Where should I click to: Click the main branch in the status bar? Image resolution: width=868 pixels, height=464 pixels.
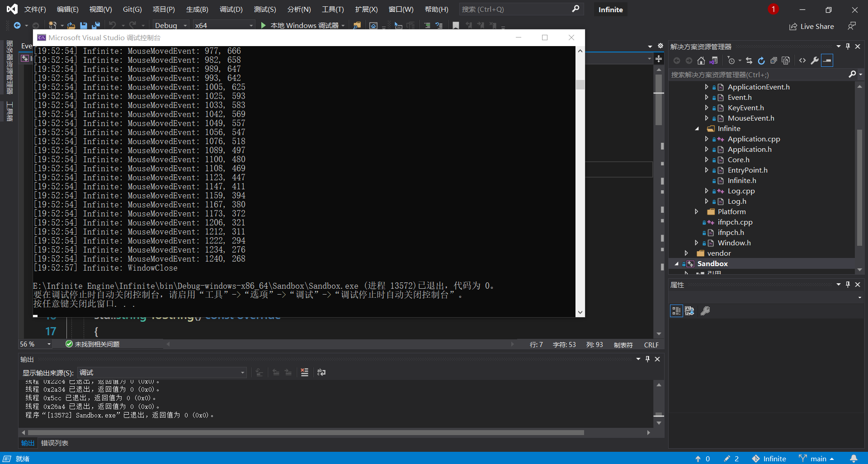(816, 459)
